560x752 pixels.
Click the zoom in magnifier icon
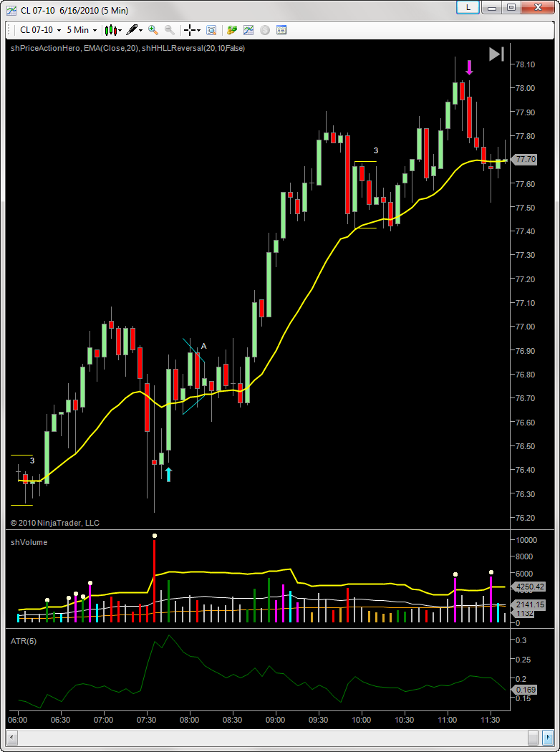[153, 30]
